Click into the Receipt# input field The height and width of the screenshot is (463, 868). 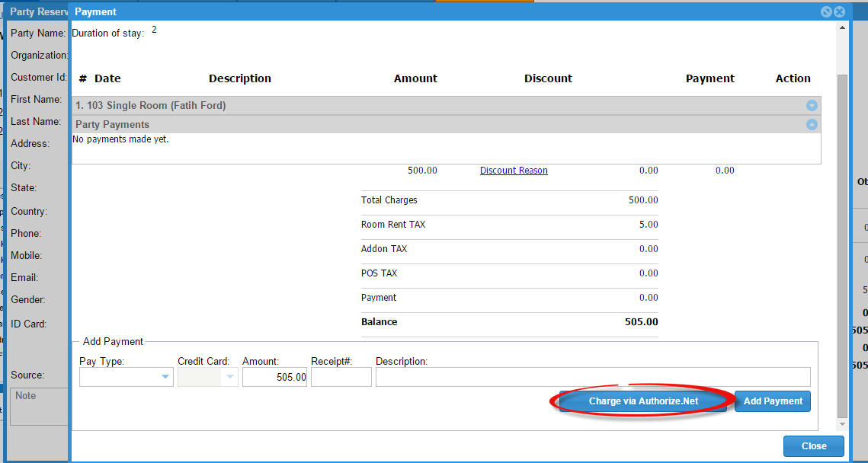click(341, 377)
